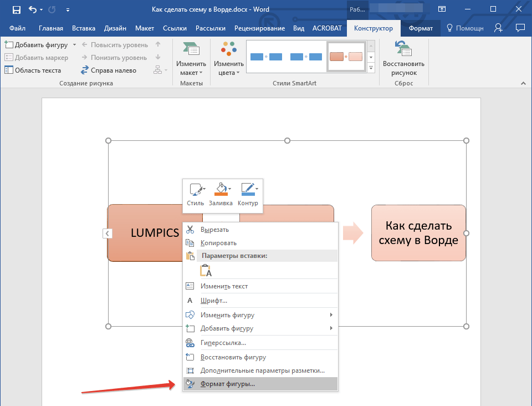
Task: Open Добавить фигуру dropdown arrow in ribbon
Action: (x=74, y=44)
